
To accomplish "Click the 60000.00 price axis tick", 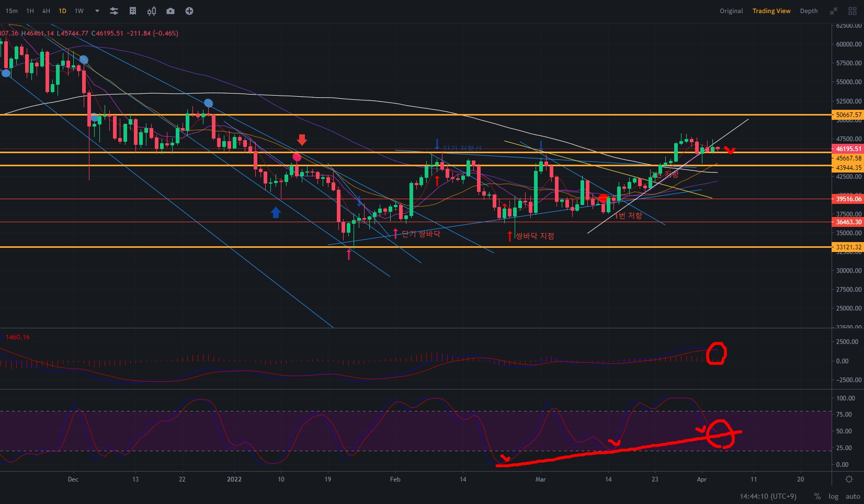I will coord(848,44).
